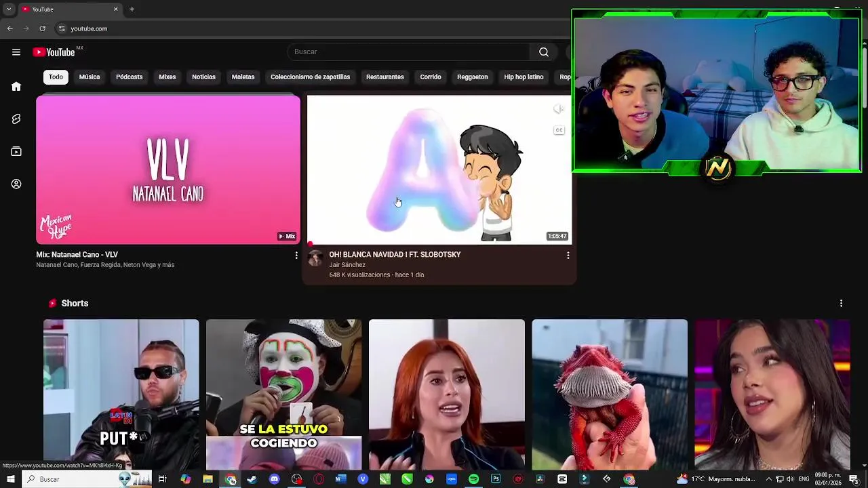The image size is (868, 488).
Task: Click the magnifier search button
Action: pyautogui.click(x=544, y=52)
